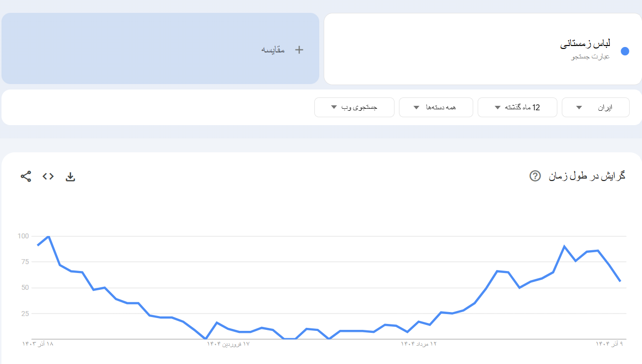Image resolution: width=642 pixels, height=364 pixels.
Task: Edit the search term لباس زمستانی
Action: click(585, 44)
